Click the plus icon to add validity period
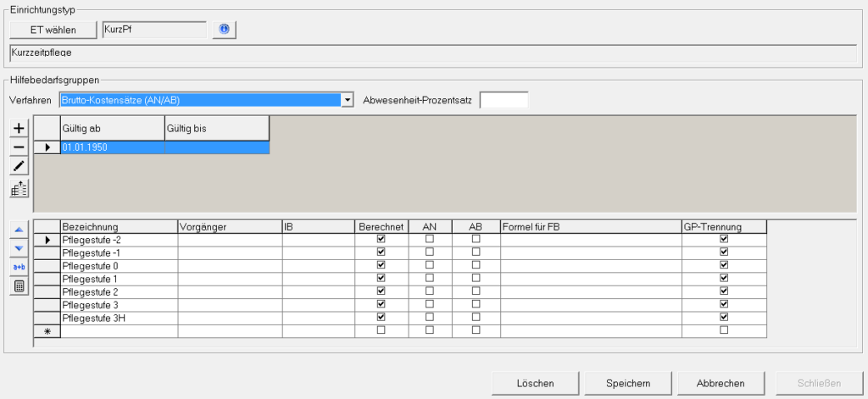The image size is (868, 399). (x=19, y=128)
